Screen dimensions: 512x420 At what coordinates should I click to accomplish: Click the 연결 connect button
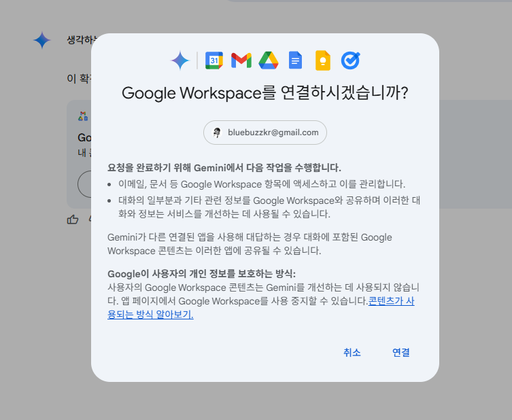click(401, 353)
